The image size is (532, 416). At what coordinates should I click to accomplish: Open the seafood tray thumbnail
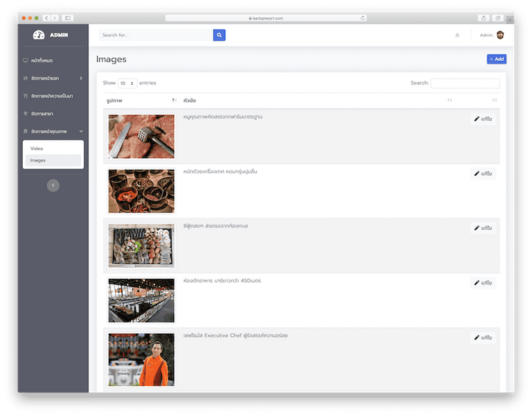click(x=141, y=246)
